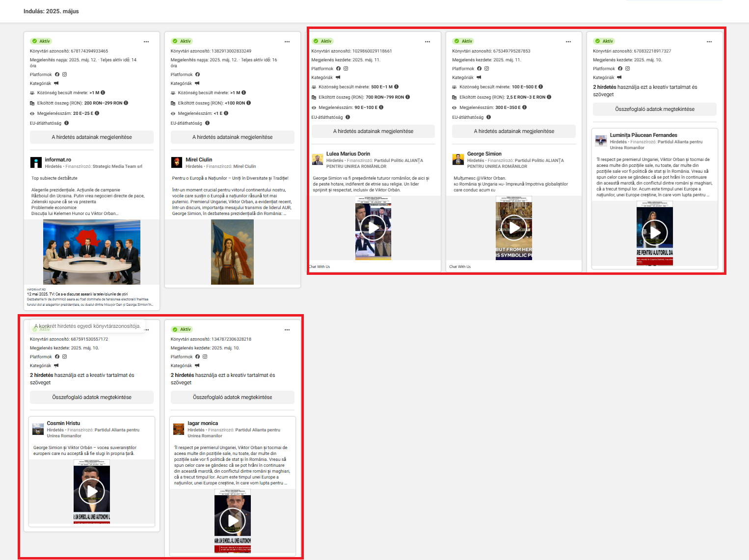Viewport: 749px width, 560px height.
Task: Click Instagram platform icon on informat.ro card
Action: coord(64,75)
